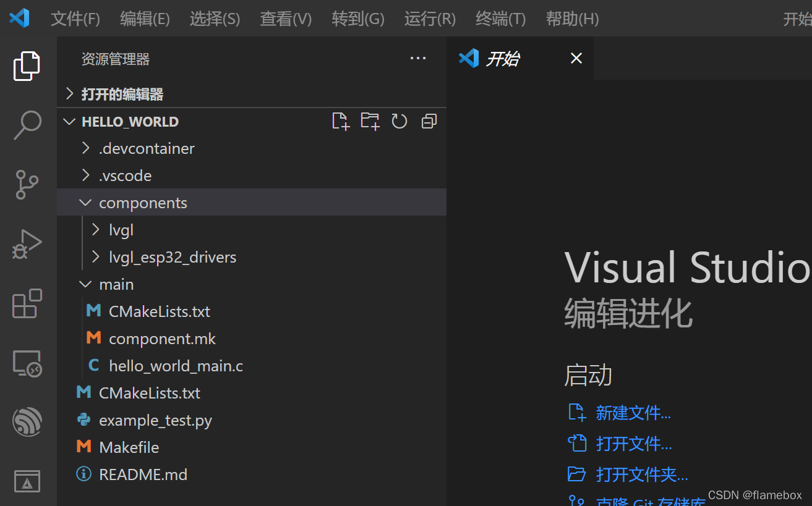The image size is (812, 506).
Task: Close the 开始 tab
Action: click(576, 59)
